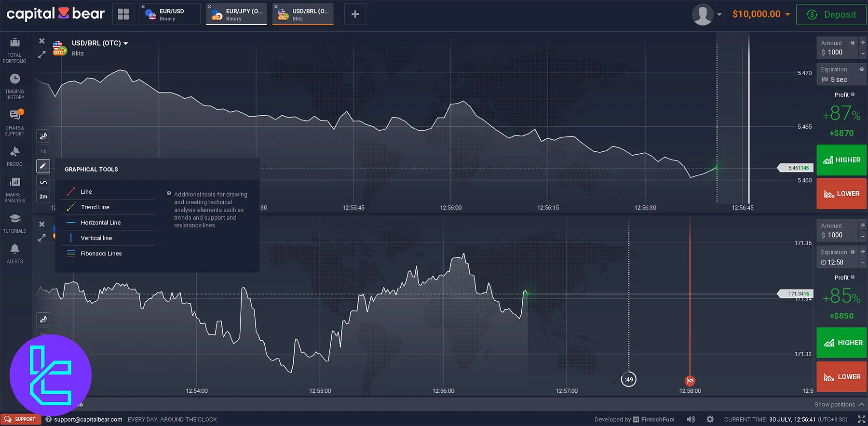Increase expiration time on lower panel
This screenshot has height=426, width=868.
point(863,252)
